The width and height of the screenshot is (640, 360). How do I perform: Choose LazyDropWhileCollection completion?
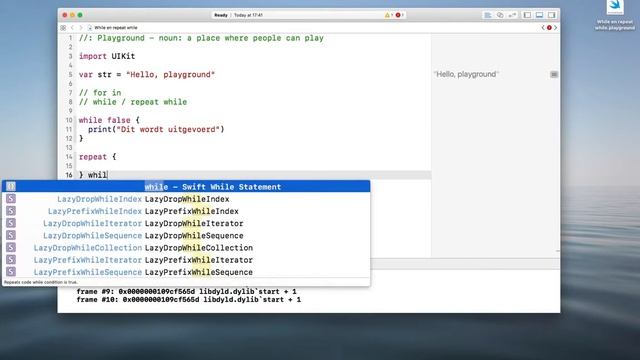tap(186, 248)
